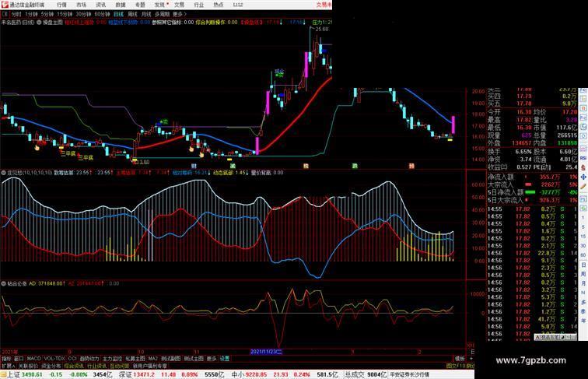Select 30-minute shortcut in right toolbar
Screen dimensions: 588x379
tap(583, 246)
